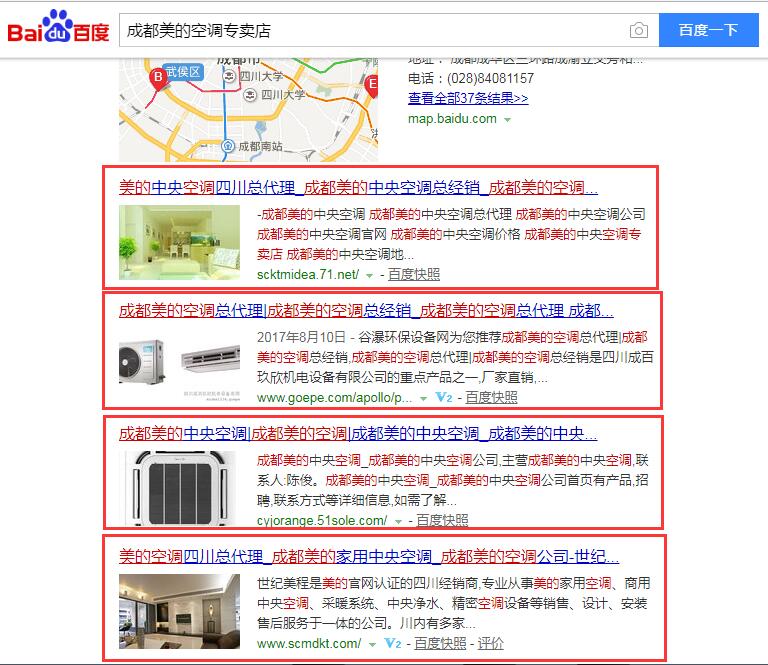Click cyjorange.51sole.com URL

click(322, 520)
